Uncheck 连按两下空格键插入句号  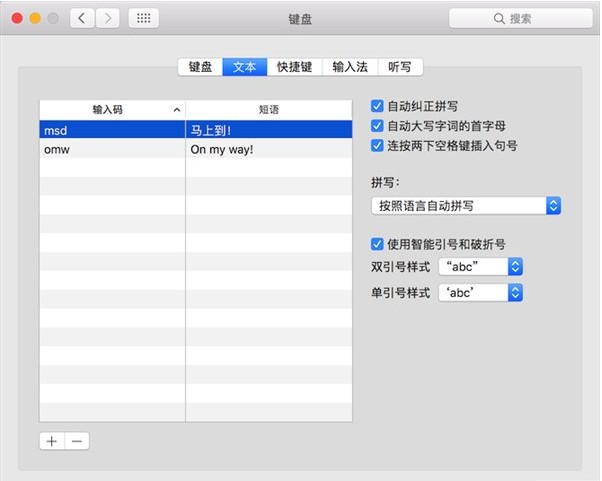click(377, 146)
